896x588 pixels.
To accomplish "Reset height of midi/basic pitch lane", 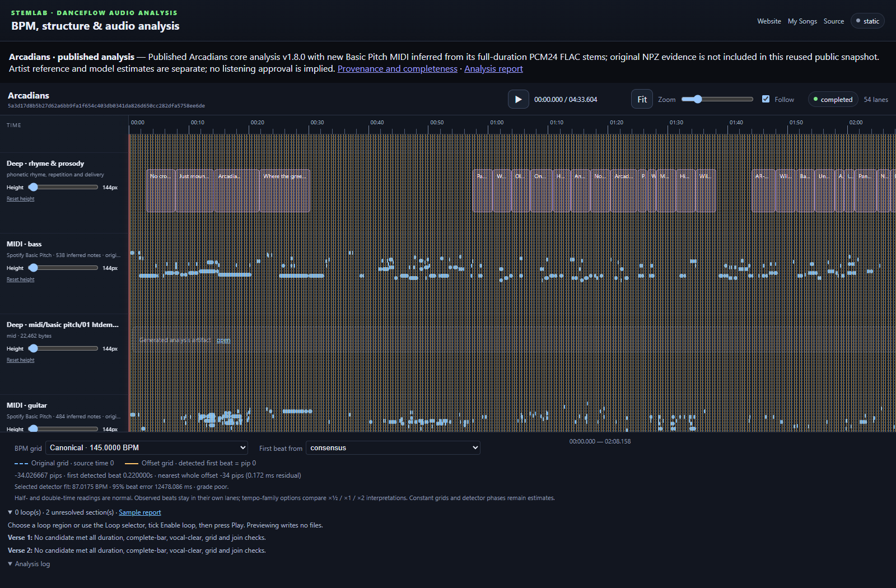I will tap(21, 360).
